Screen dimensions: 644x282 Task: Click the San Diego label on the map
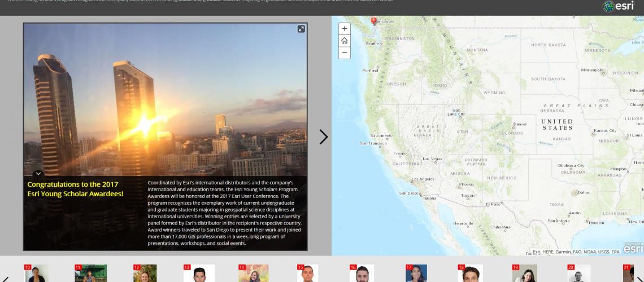408,193
